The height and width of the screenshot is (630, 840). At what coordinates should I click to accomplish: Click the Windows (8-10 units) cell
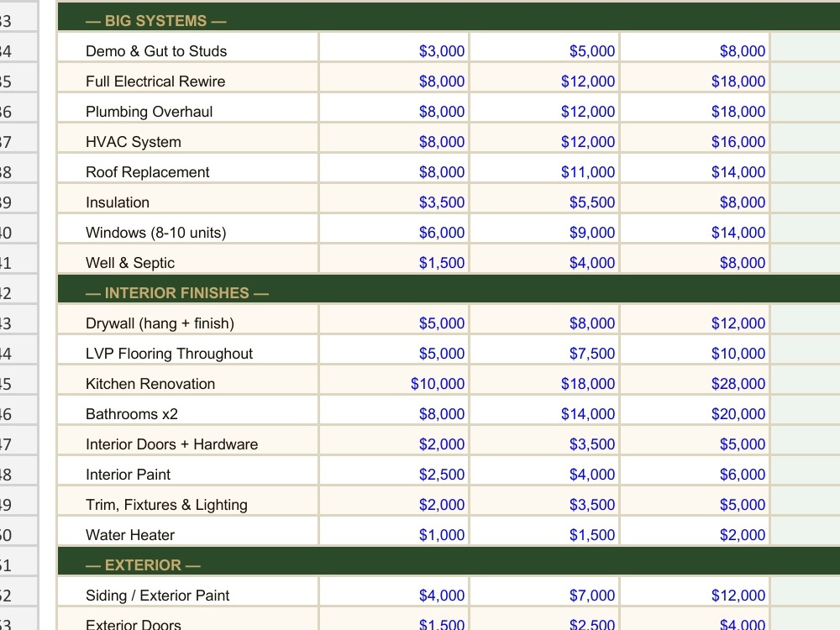click(188, 228)
